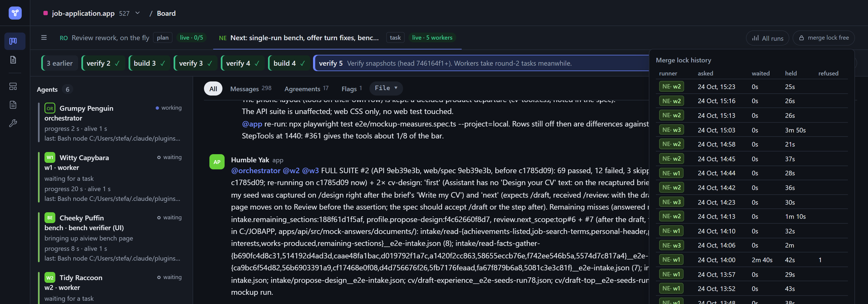The height and width of the screenshot is (304, 868).
Task: Open the document icon below Board
Action: click(13, 60)
